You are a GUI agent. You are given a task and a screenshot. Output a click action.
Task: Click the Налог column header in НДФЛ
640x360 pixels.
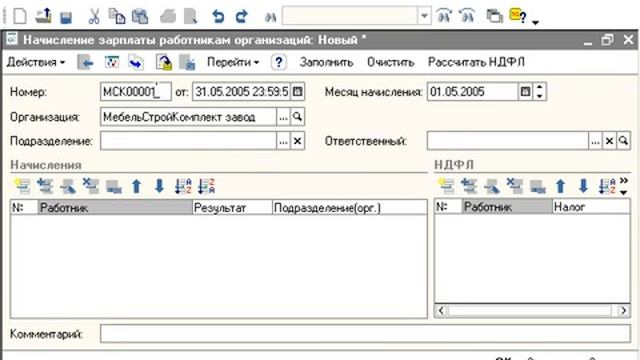point(591,207)
